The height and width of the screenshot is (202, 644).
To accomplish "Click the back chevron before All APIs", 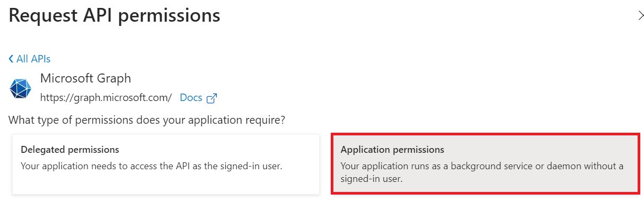I will pyautogui.click(x=11, y=59).
